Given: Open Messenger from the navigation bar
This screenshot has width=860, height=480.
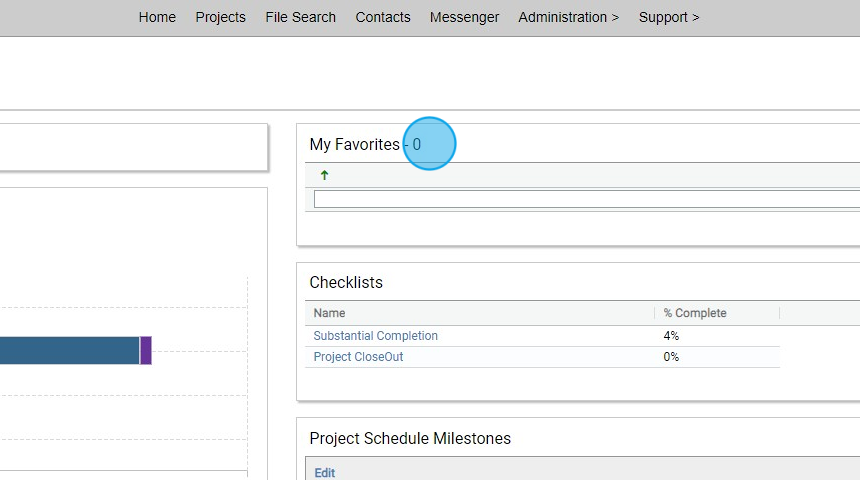Looking at the screenshot, I should (x=464, y=17).
